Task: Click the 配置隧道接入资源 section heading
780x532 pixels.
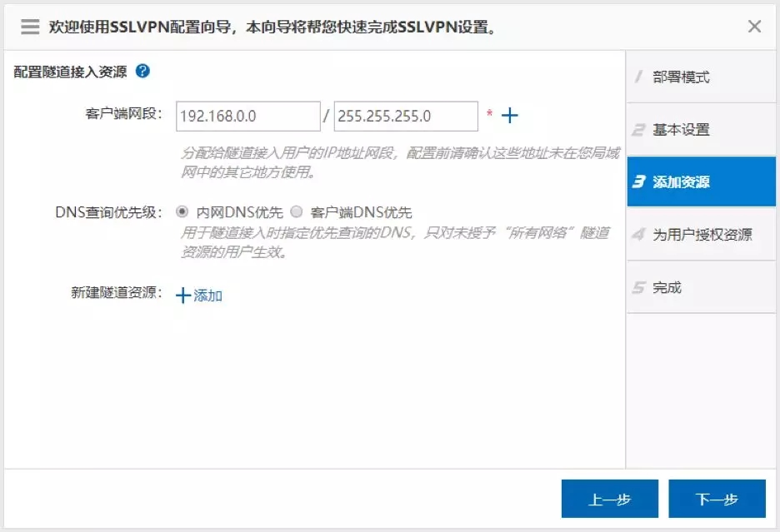Action: point(71,72)
